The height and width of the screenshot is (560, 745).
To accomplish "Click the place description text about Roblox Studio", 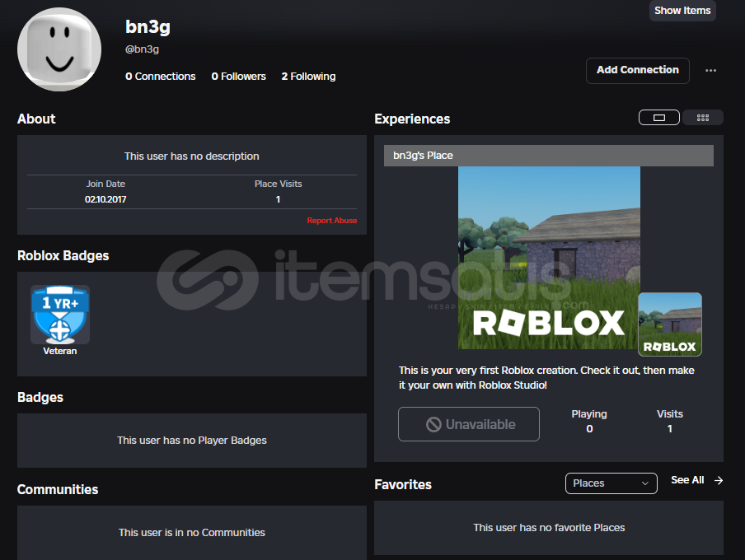I will click(546, 378).
